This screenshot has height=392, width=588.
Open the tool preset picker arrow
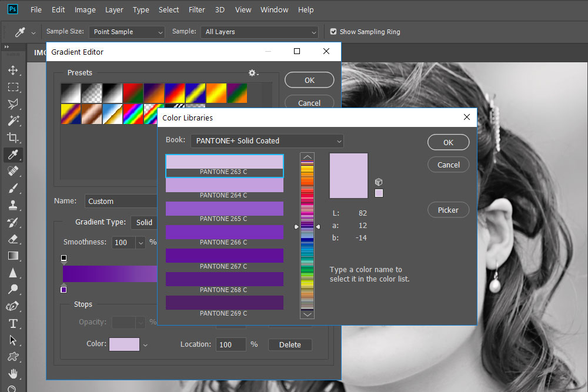(34, 33)
